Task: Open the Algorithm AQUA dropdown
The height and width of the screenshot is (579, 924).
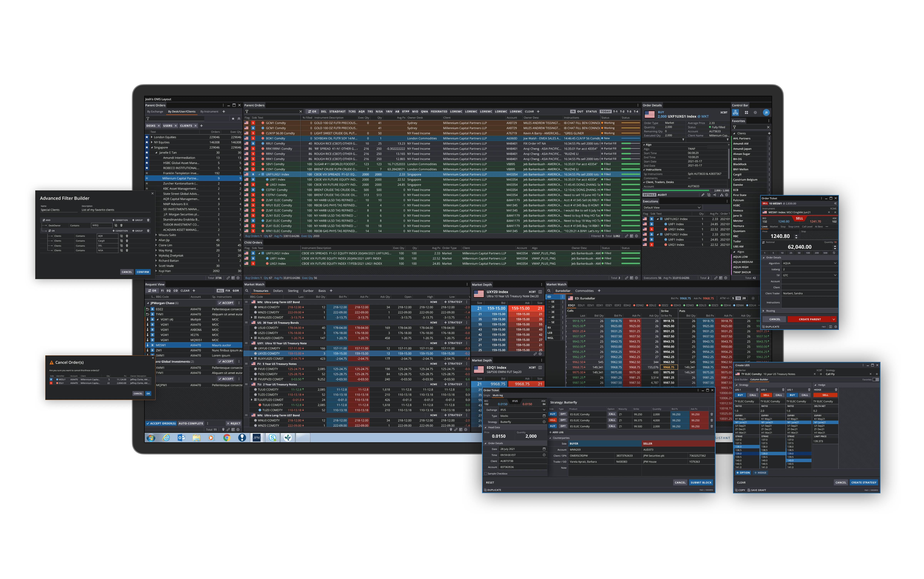Action: point(835,263)
